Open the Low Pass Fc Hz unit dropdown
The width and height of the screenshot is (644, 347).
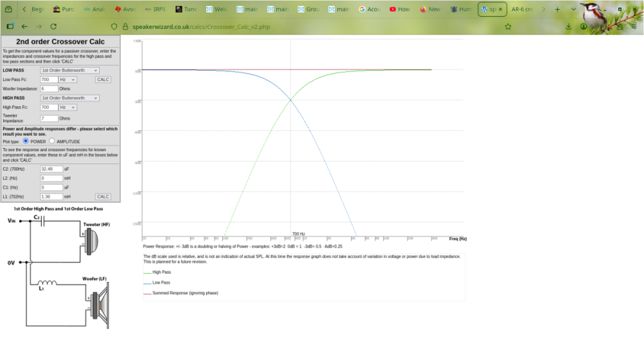(68, 80)
